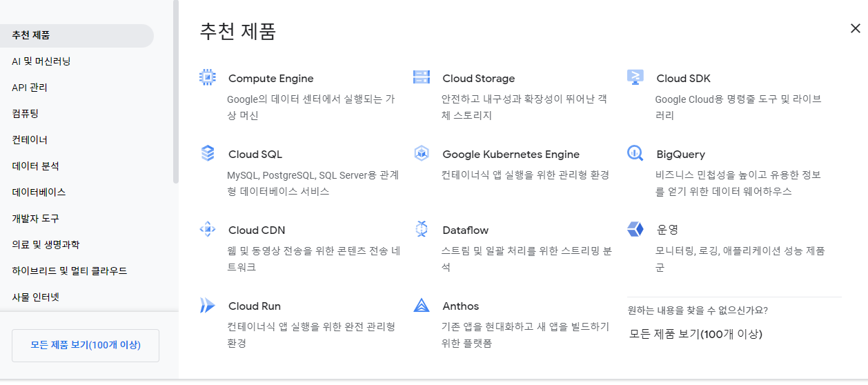Open the Cloud CDN product link

[x=257, y=230]
